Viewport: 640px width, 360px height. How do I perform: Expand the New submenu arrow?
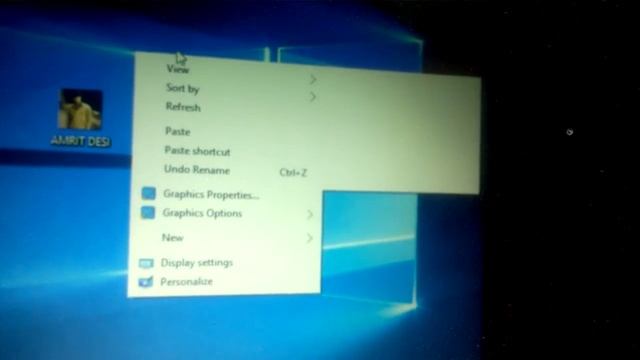[309, 238]
